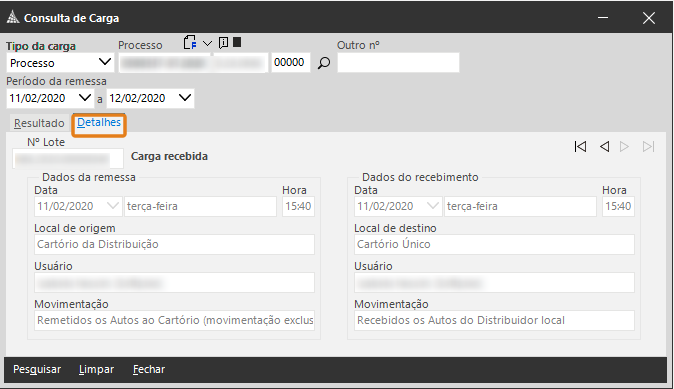Click the Limpar button
The height and width of the screenshot is (389, 674).
tap(96, 369)
